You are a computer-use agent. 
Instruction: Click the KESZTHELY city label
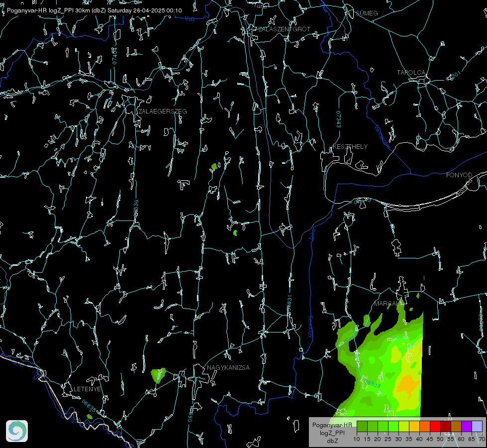click(x=350, y=147)
